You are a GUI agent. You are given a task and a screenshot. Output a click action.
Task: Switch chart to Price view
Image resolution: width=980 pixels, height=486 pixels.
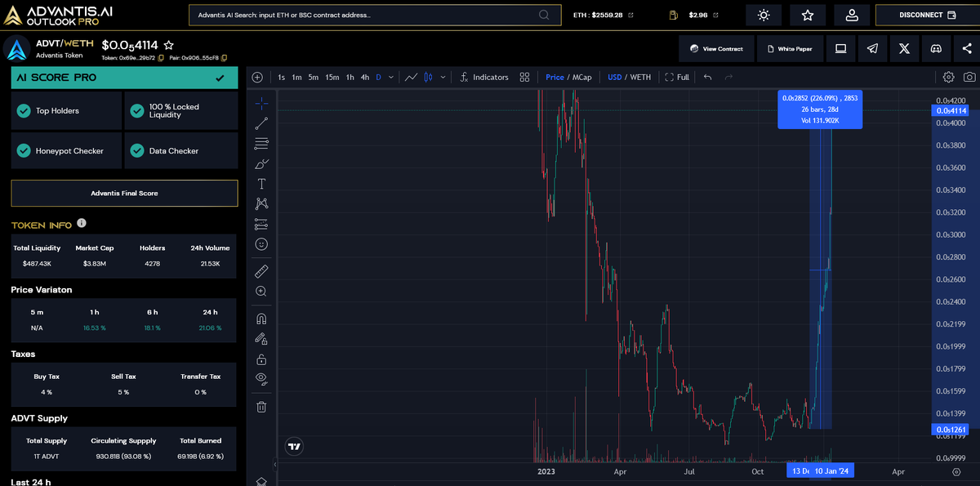pos(555,78)
